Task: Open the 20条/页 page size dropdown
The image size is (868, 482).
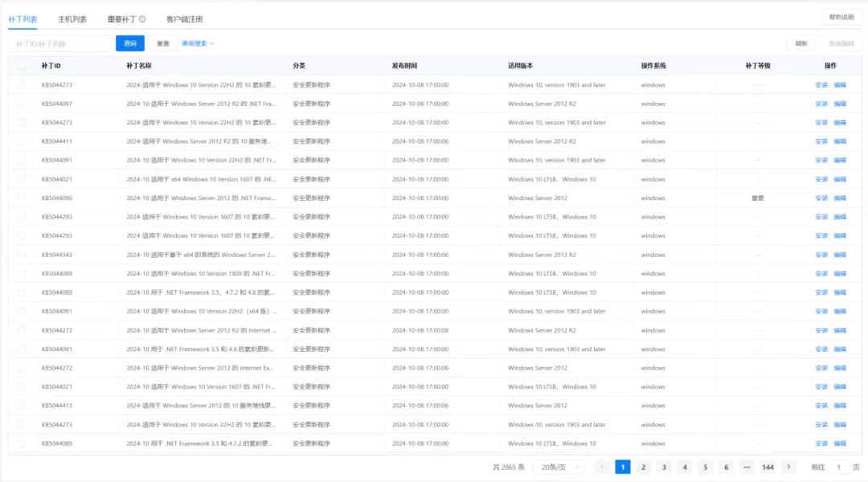Action: click(559, 467)
